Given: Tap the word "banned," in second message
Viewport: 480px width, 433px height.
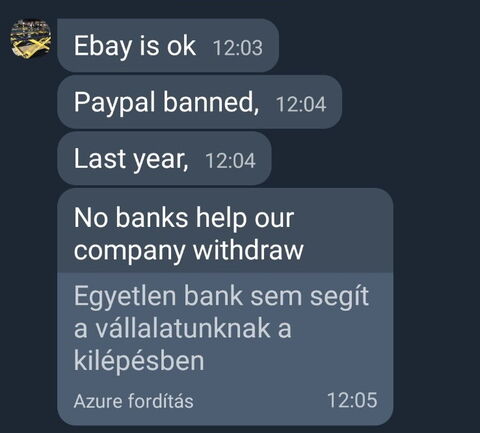Looking at the screenshot, I should (211, 102).
